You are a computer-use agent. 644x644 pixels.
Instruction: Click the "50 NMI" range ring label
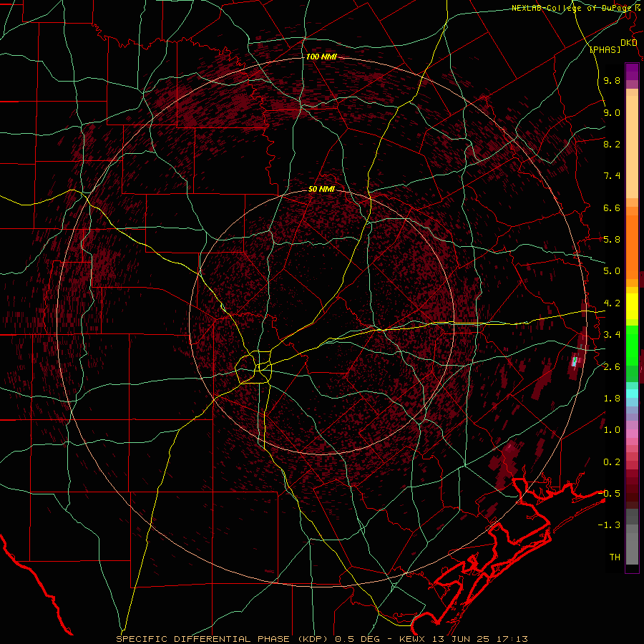(x=321, y=189)
